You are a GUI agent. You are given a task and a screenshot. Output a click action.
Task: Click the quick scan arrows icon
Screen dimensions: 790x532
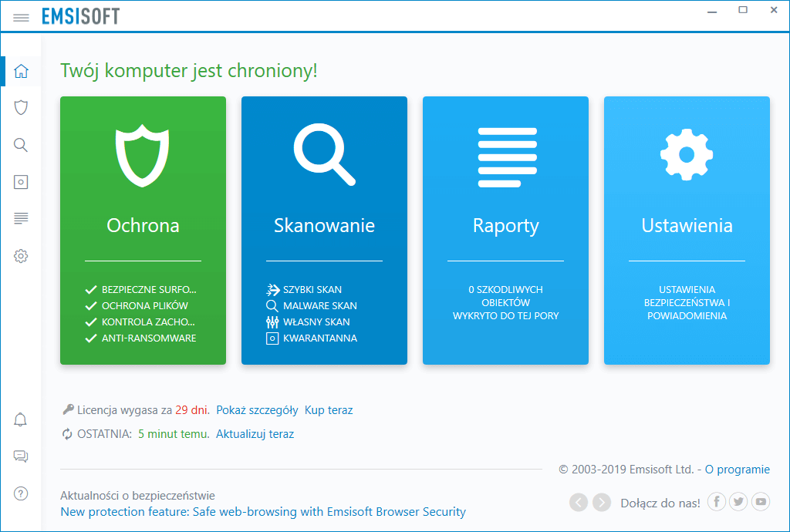click(272, 289)
